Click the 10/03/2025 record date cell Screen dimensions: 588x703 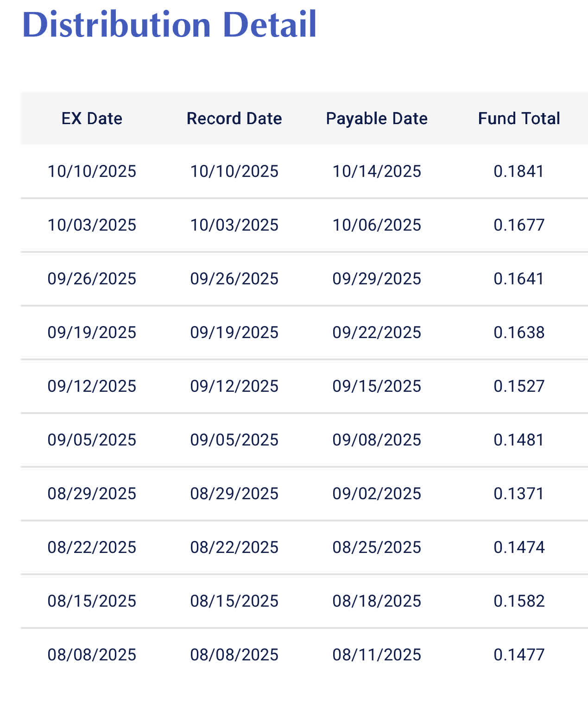tap(234, 225)
